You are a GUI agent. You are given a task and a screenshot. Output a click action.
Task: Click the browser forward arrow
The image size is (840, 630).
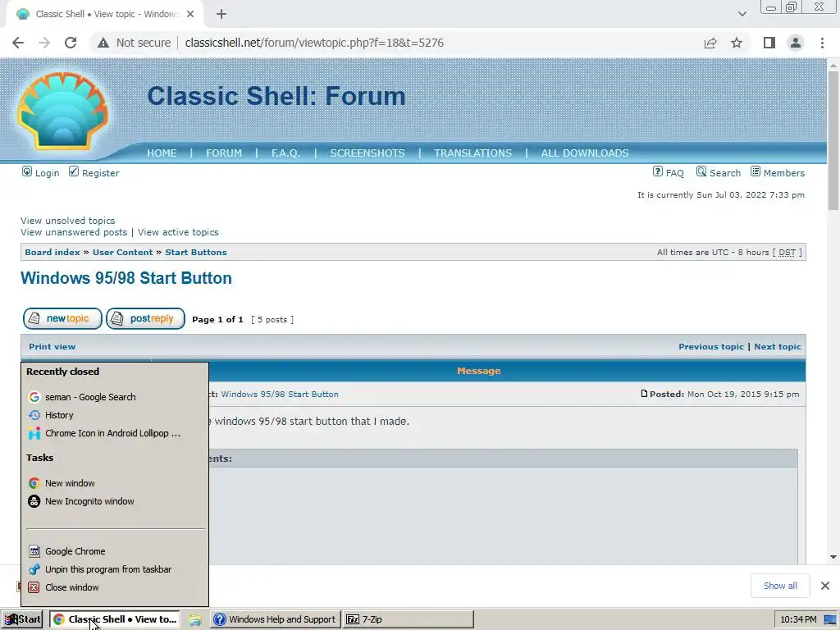pyautogui.click(x=44, y=43)
